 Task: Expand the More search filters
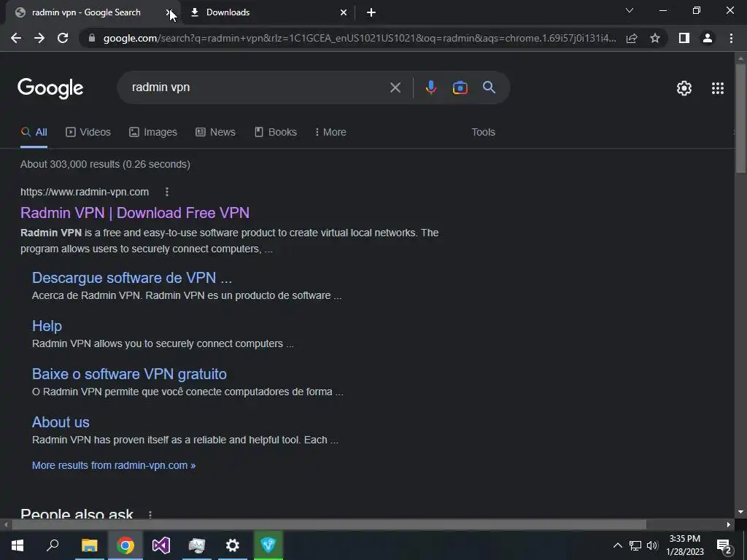[x=330, y=133]
